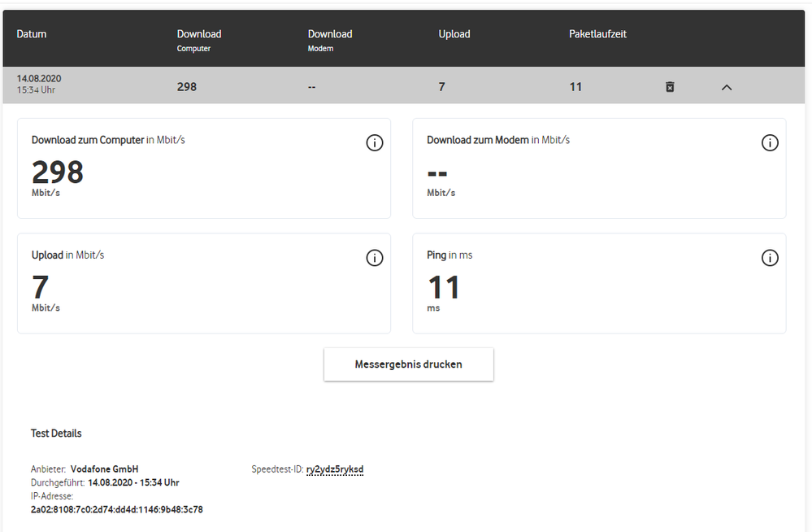Image resolution: width=812 pixels, height=532 pixels.
Task: Click the 11 ms ping card
Action: pos(598,283)
